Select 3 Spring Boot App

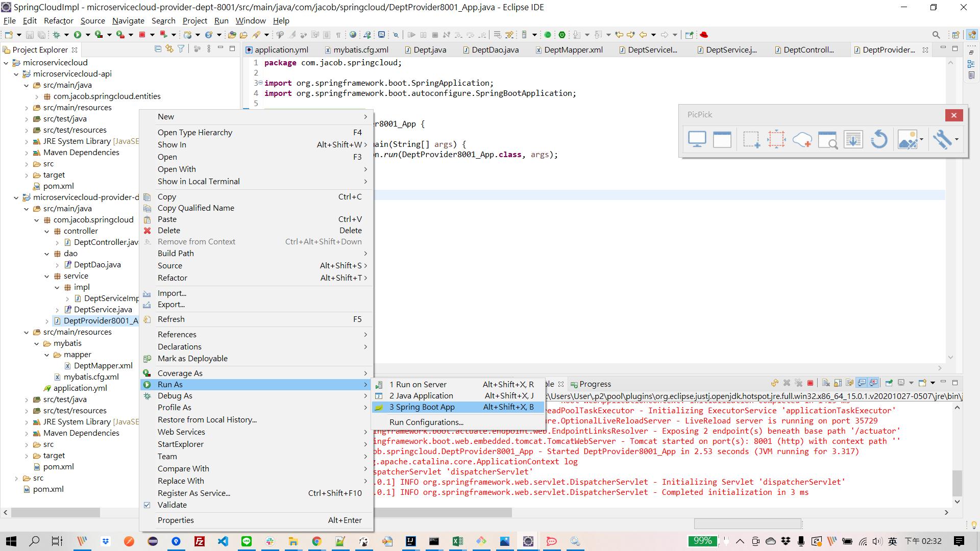458,407
